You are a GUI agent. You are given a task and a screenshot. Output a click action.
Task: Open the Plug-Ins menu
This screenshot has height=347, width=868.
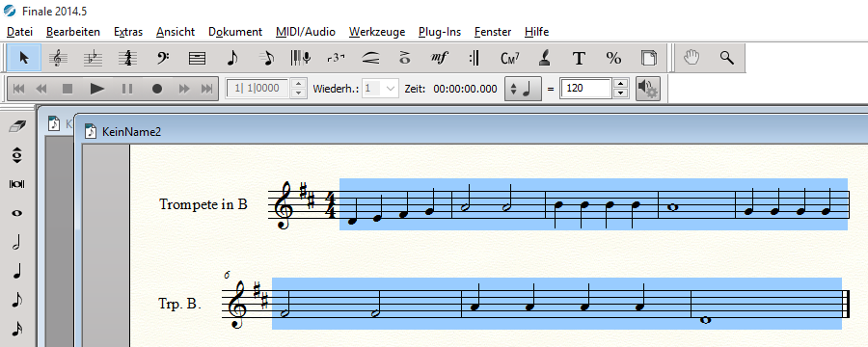(x=440, y=32)
